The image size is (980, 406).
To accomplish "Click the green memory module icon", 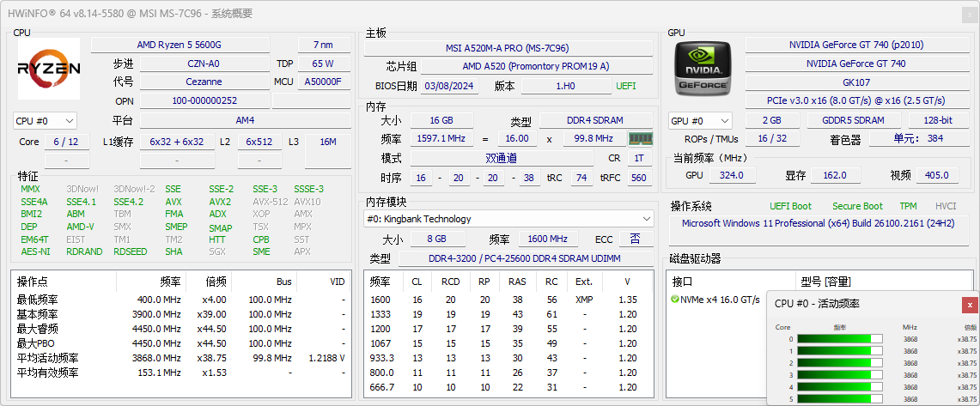I will pos(640,138).
